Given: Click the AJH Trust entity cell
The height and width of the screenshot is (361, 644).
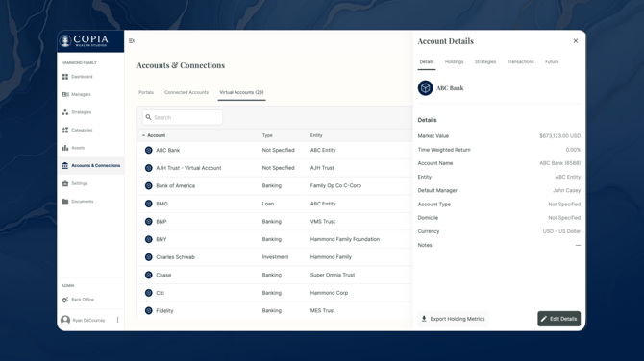Looking at the screenshot, I should pyautogui.click(x=322, y=168).
